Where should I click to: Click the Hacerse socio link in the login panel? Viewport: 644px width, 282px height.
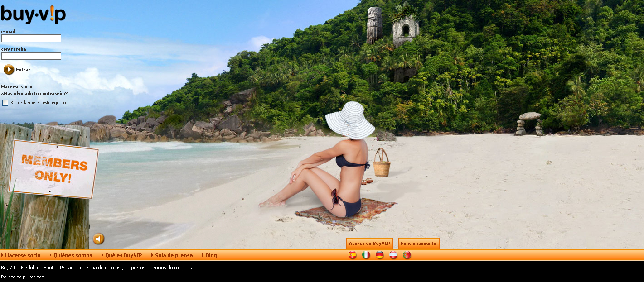[x=17, y=87]
